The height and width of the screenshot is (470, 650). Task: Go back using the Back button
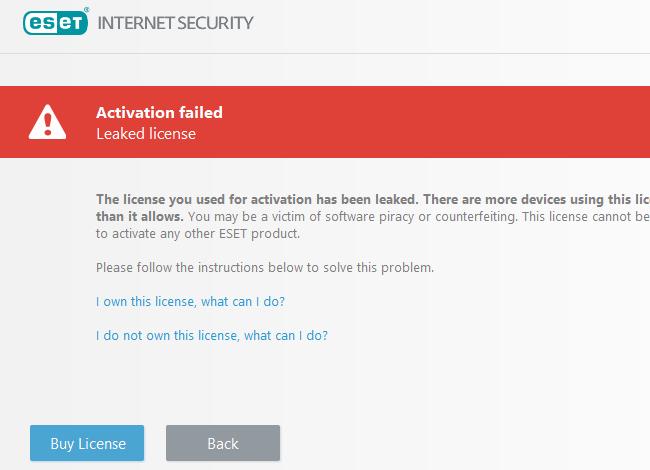[x=223, y=443]
